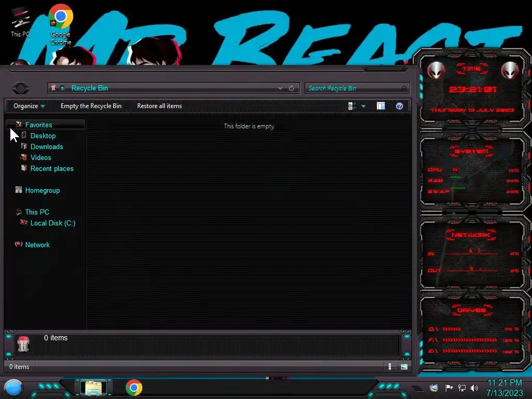Click the NETWORK gadget IN graph
Viewport: 532px width, 399px height.
tap(472, 252)
